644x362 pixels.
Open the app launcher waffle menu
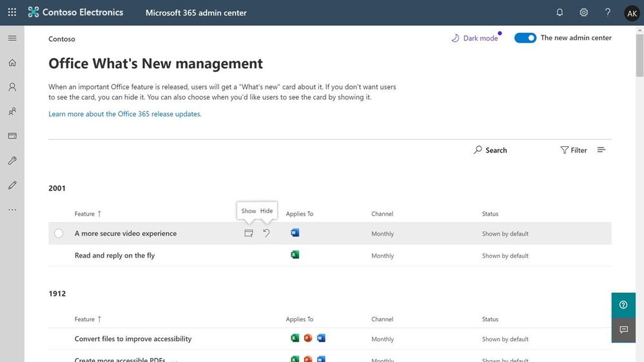(12, 12)
